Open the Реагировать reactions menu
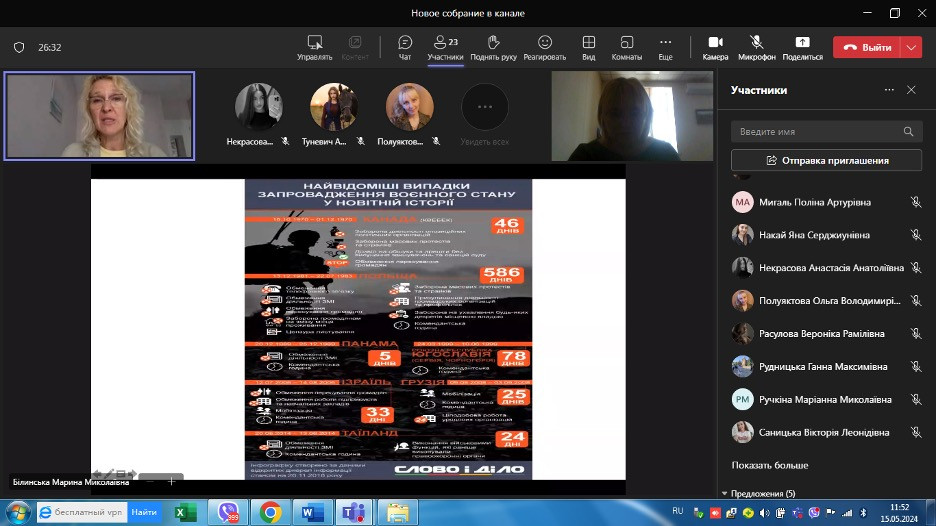Image resolution: width=936 pixels, height=526 pixels. [x=544, y=47]
